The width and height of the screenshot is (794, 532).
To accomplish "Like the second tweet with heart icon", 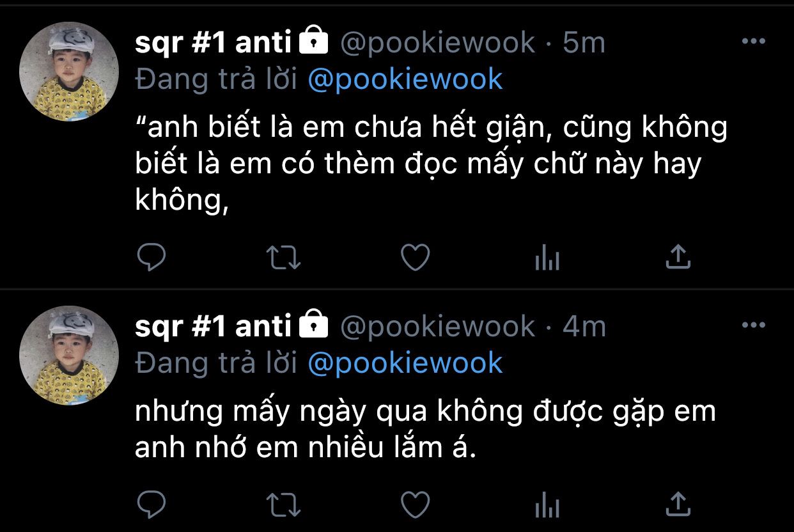I will point(416,504).
